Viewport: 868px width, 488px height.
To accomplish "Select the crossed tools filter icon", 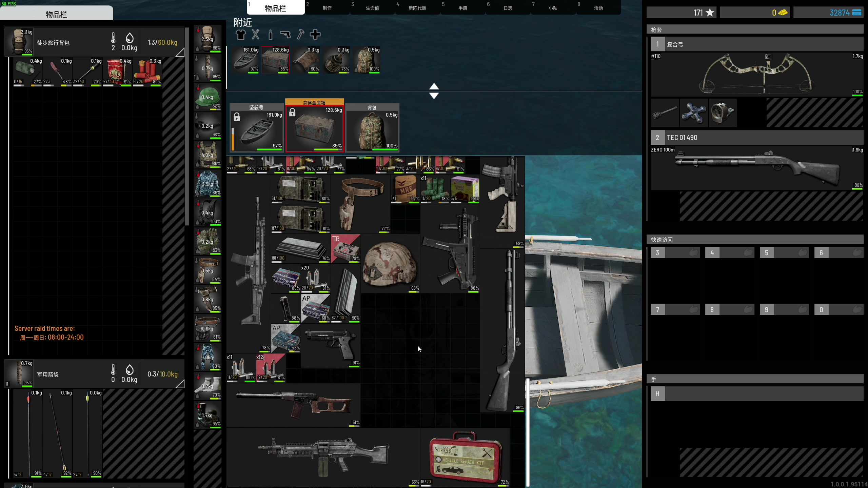I will pos(256,34).
